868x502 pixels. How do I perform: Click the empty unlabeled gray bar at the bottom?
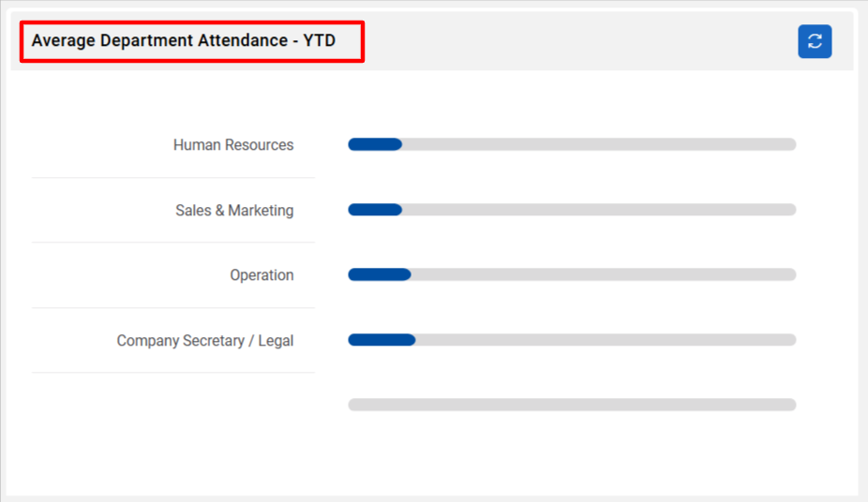[572, 405]
